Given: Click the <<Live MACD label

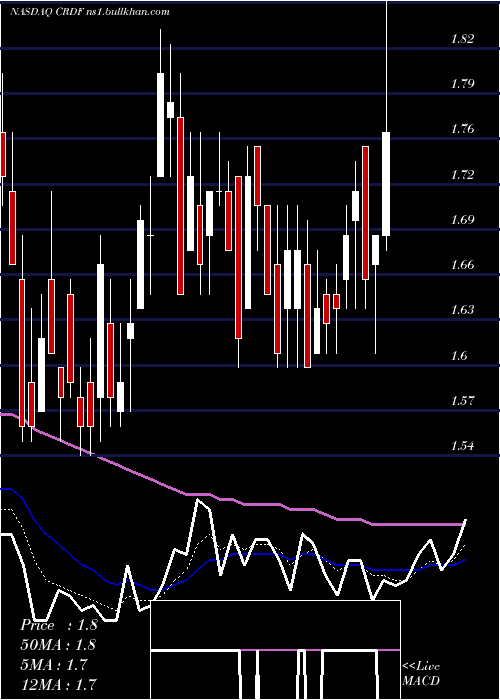Looking at the screenshot, I should [421, 673].
